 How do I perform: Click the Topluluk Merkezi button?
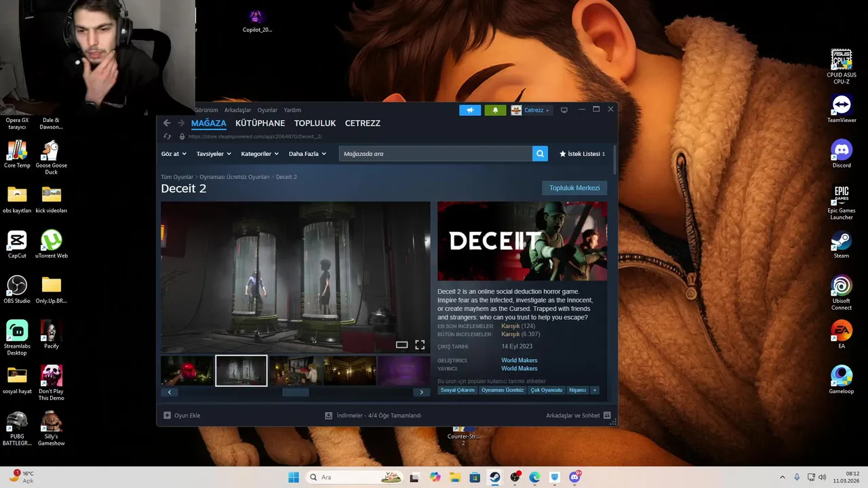574,188
